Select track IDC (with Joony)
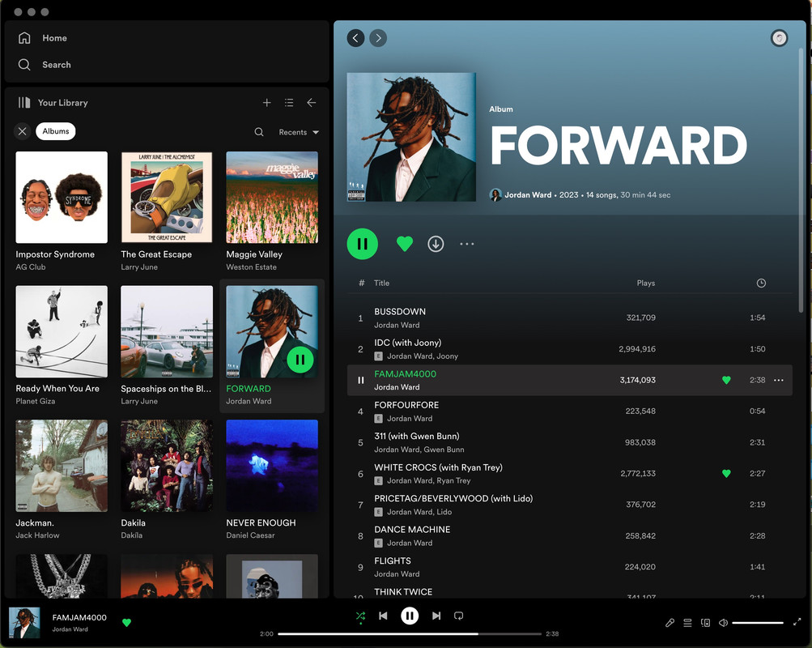 point(570,348)
